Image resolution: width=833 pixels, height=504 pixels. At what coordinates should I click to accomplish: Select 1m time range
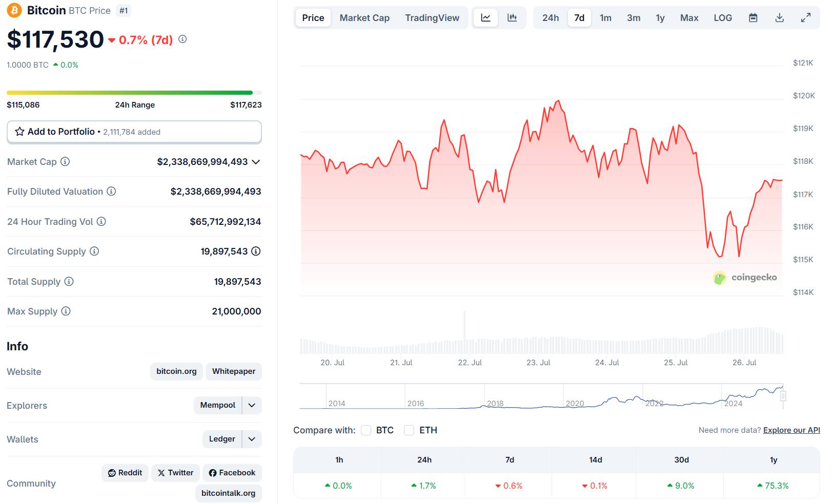[605, 18]
